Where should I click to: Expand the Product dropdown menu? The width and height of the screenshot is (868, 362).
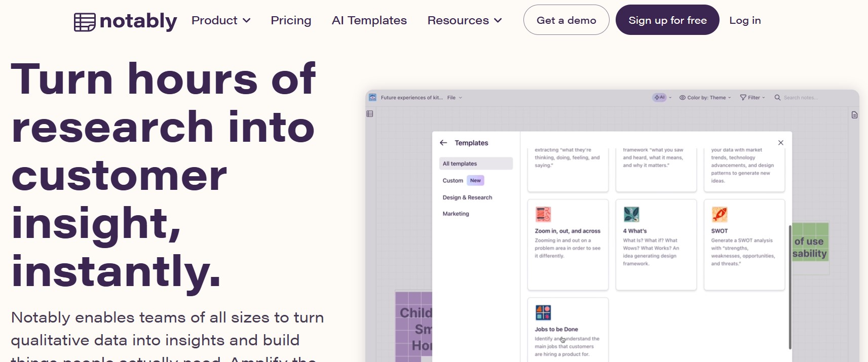coord(221,20)
